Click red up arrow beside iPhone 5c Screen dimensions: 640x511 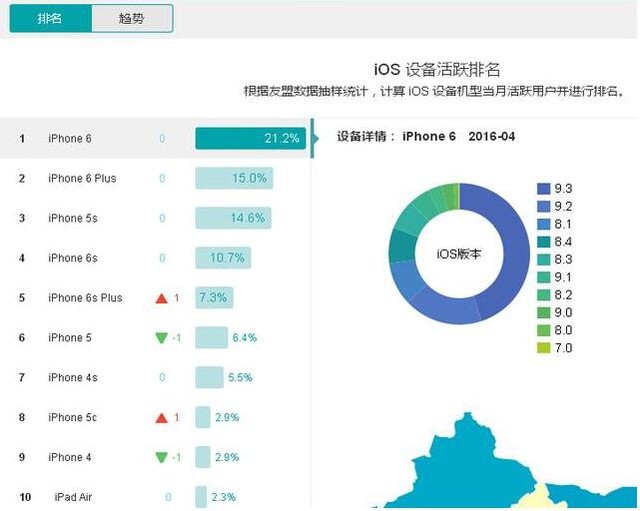[x=161, y=418]
